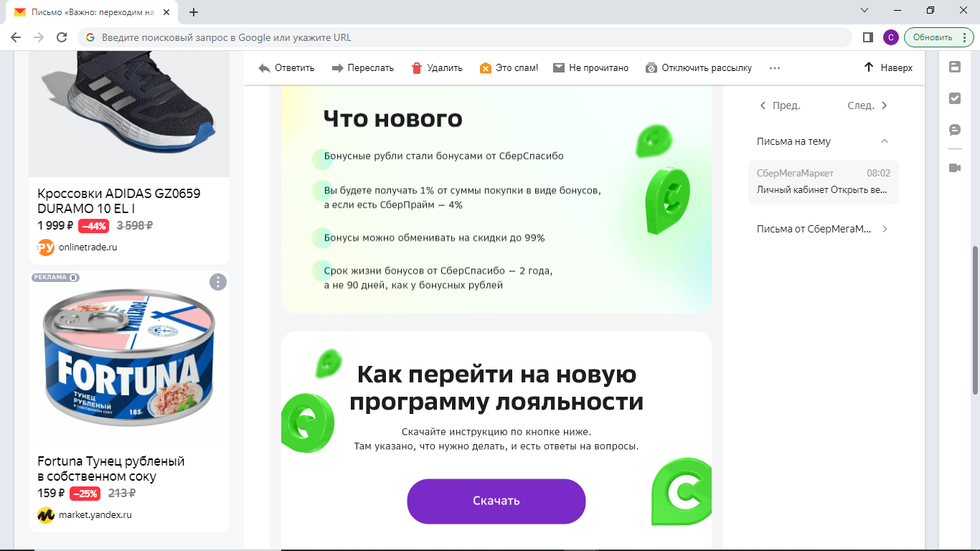Open the Fortuna Тунец рубленый ad title
Viewport: 980px width, 551px height.
111,468
